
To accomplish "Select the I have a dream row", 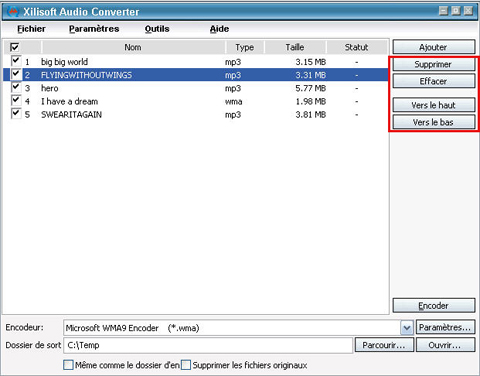I will (x=196, y=101).
